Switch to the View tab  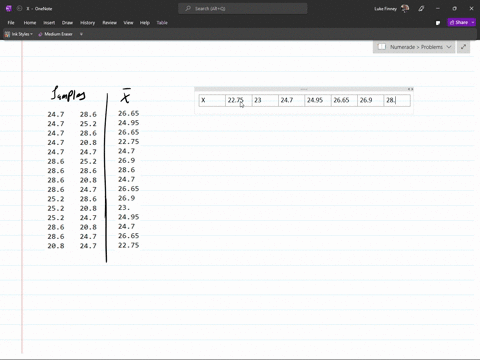[128, 23]
